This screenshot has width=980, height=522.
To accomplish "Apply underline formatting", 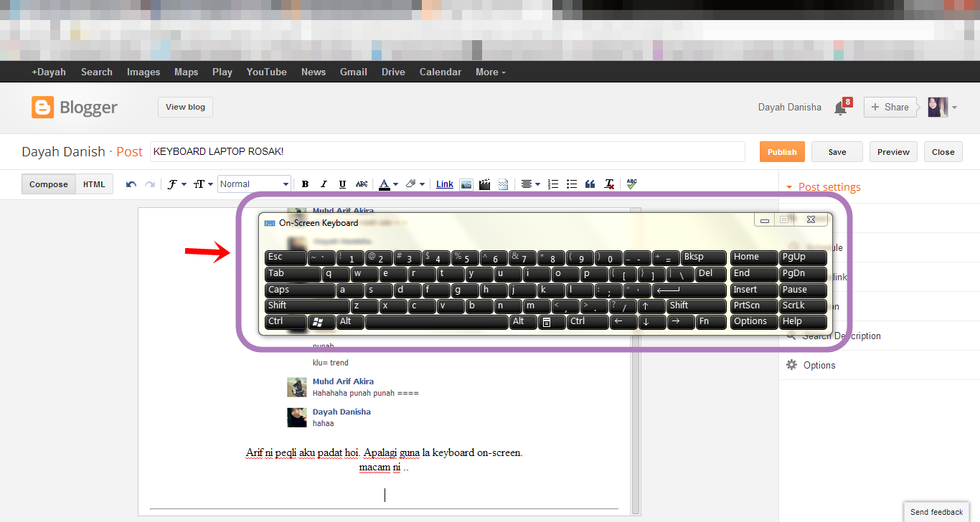I will 342,184.
